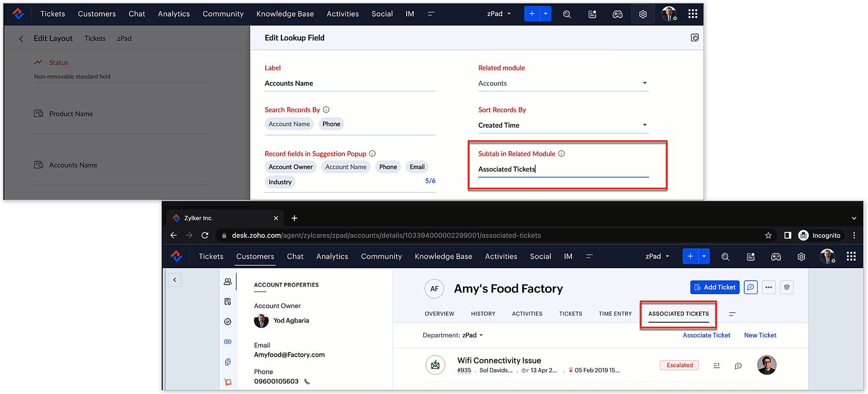This screenshot has height=394, width=868.
Task: Show info for Search Records By
Action: [x=326, y=110]
